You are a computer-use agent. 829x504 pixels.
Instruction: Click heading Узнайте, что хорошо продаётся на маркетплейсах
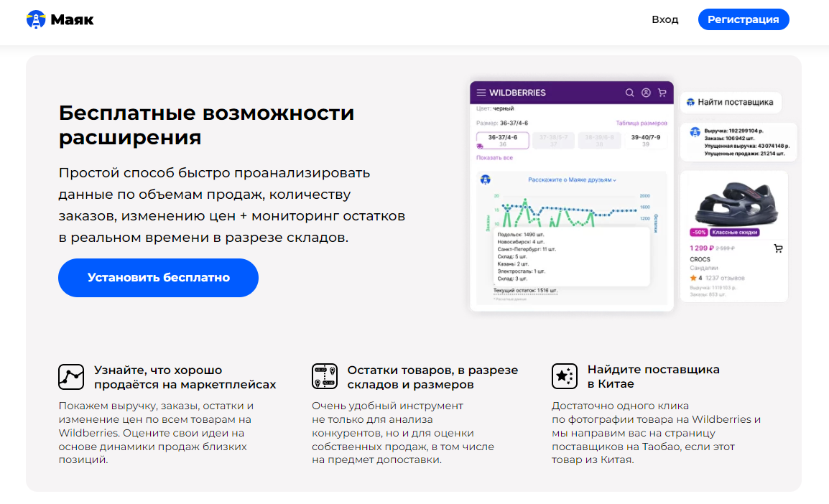(x=185, y=377)
